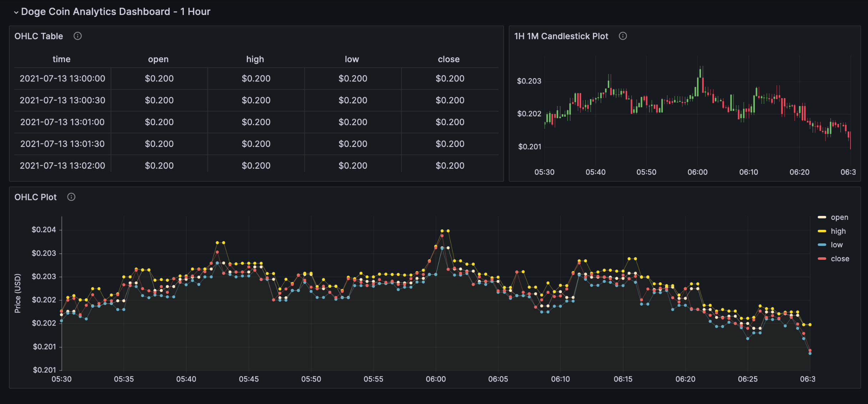Click the white open legend color swatch
This screenshot has width=868, height=404.
pyautogui.click(x=822, y=217)
